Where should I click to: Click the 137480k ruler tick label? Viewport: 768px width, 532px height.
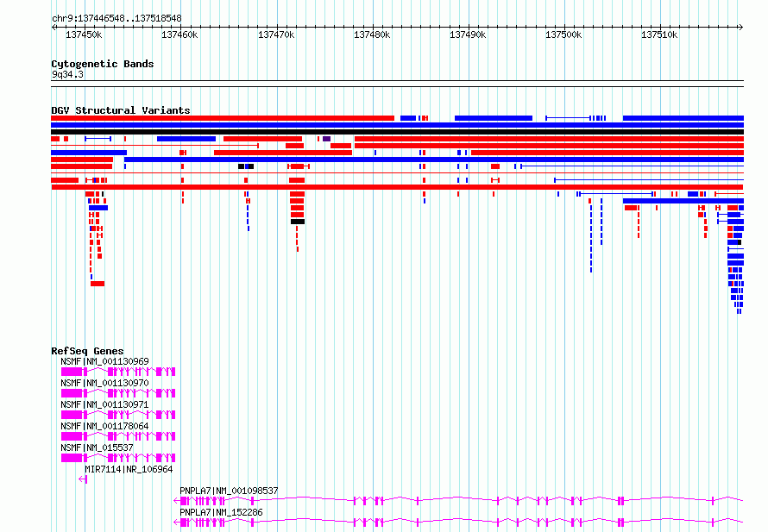(372, 34)
